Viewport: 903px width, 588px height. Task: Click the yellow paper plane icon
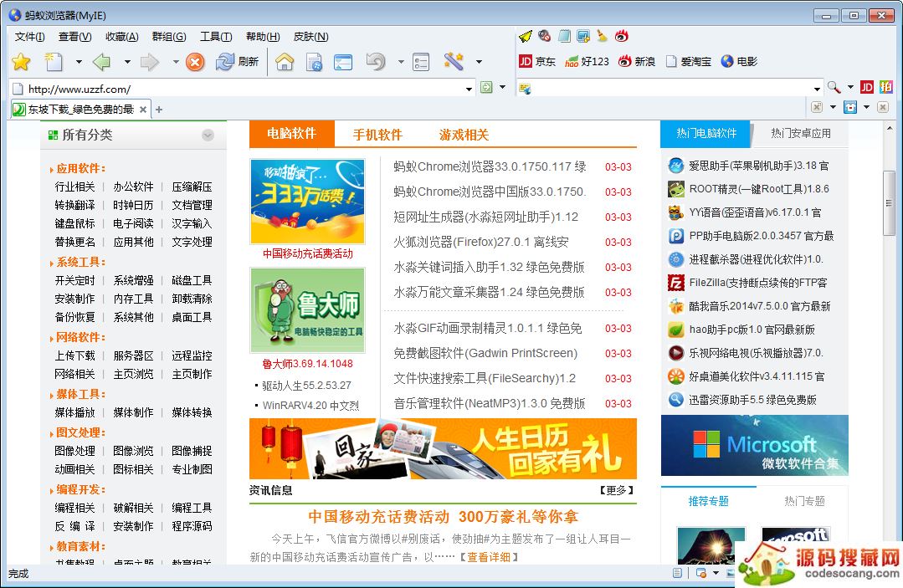point(526,36)
